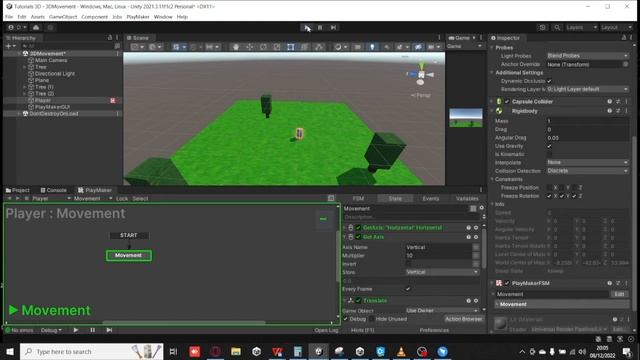Toggle the Debug checkbox in PlayMaker
This screenshot has height=360, width=640.
coord(345,319)
